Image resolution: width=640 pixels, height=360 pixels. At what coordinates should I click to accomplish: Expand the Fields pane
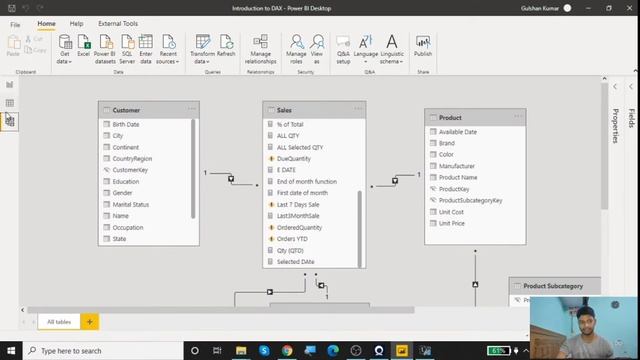[x=631, y=87]
